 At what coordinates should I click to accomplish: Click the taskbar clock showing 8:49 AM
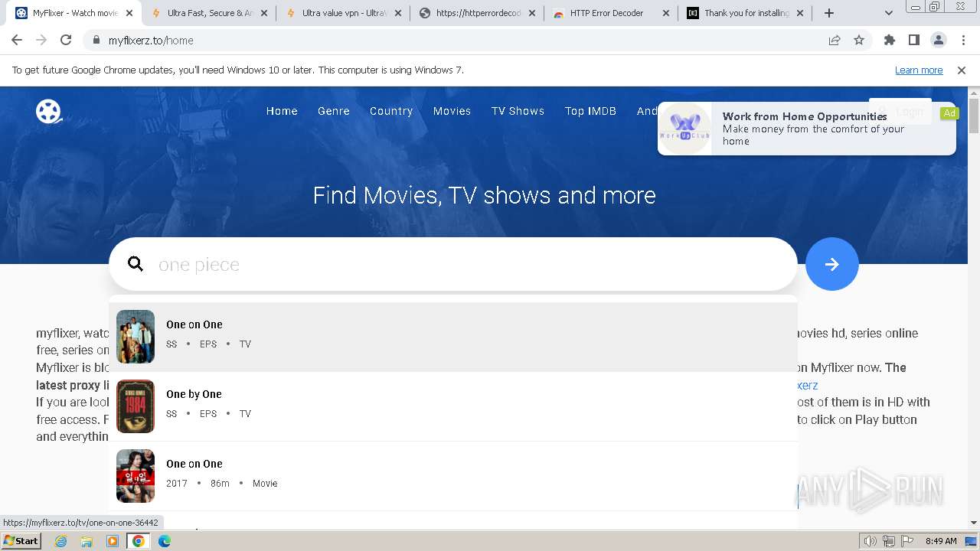941,541
